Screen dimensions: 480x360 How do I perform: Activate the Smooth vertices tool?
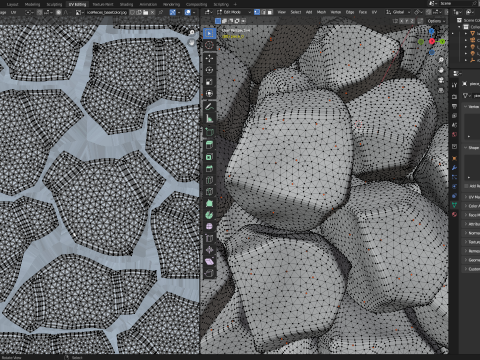209,227
